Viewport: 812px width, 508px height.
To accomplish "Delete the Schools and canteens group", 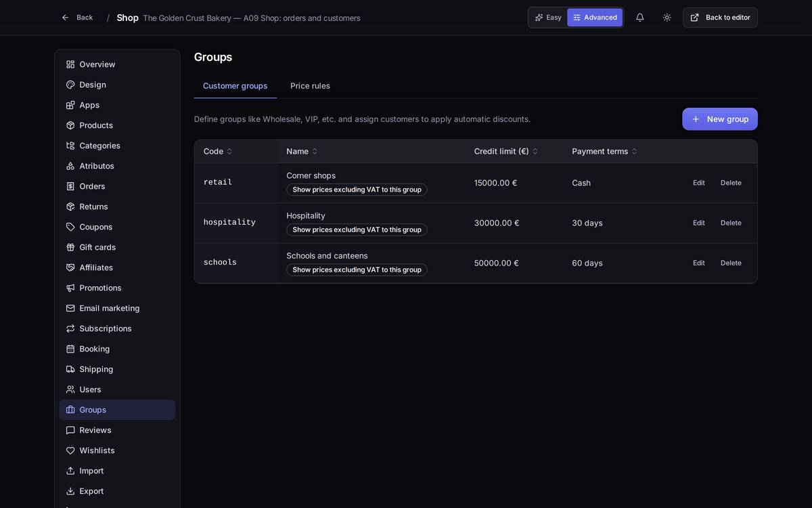I will [731, 263].
